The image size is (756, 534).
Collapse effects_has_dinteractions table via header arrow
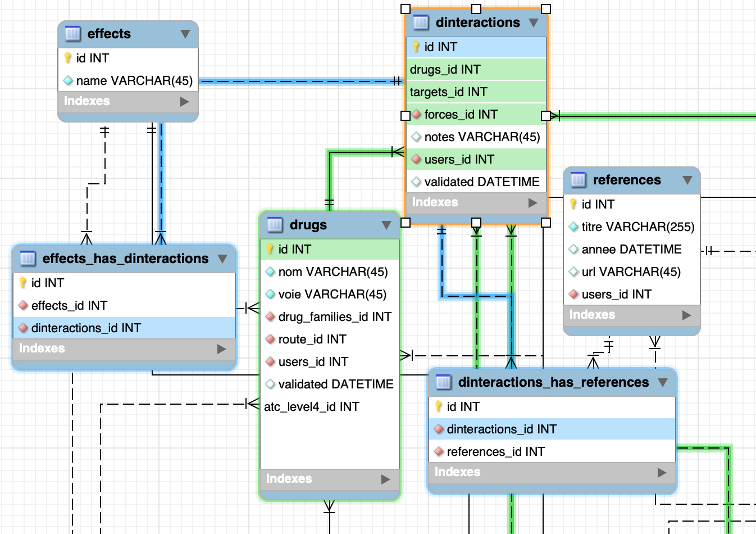coord(222,259)
